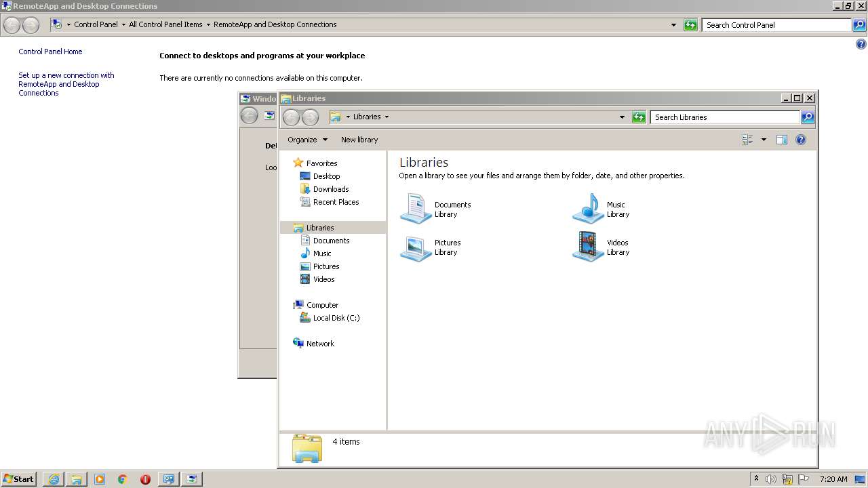The height and width of the screenshot is (488, 868).
Task: Open Action Center flag tray icon
Action: tap(804, 479)
